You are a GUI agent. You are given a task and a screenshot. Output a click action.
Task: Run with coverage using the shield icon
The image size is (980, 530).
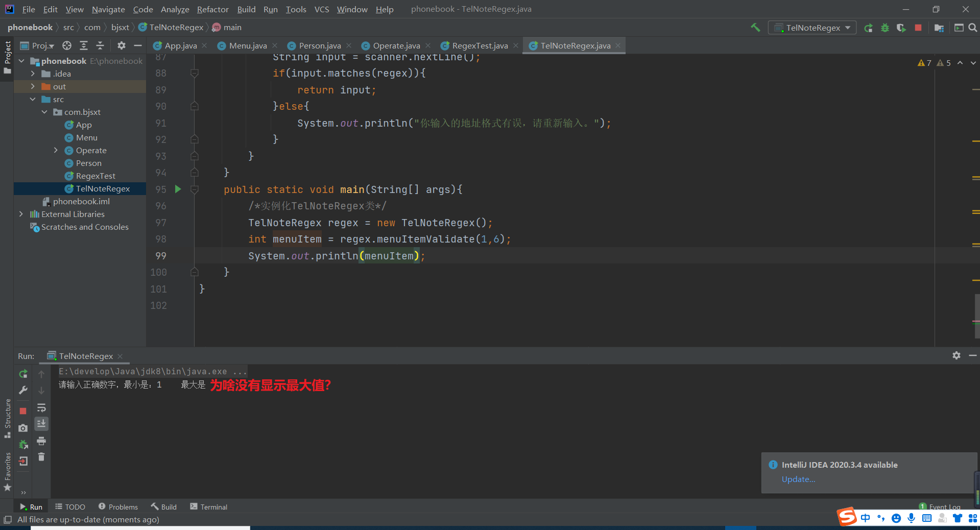[x=901, y=28]
